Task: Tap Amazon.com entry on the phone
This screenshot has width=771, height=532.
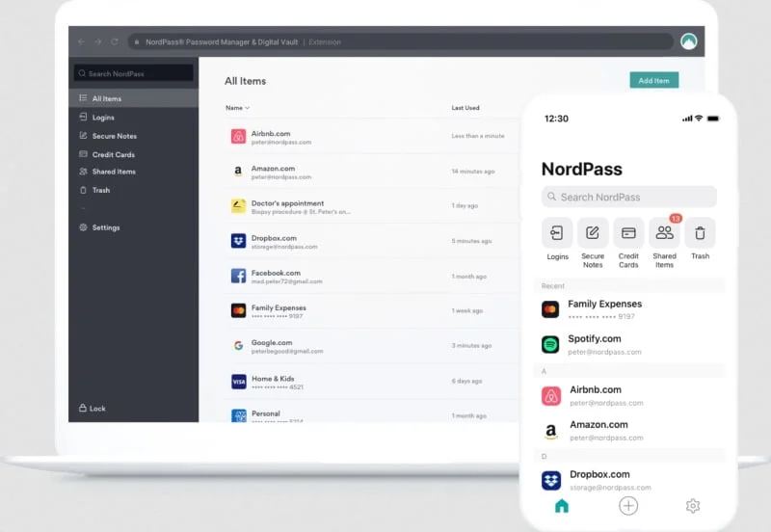Action: (629, 431)
